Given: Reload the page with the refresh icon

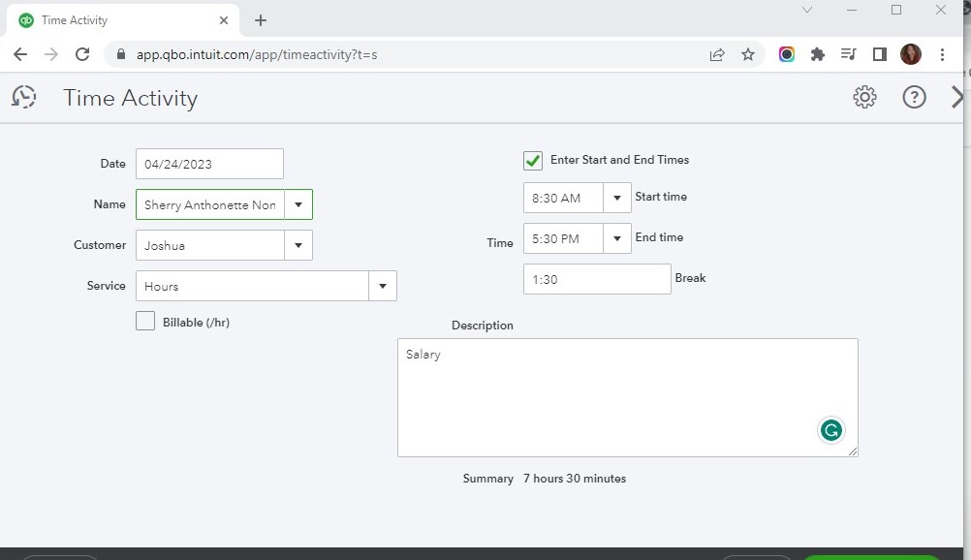Looking at the screenshot, I should click(x=82, y=54).
